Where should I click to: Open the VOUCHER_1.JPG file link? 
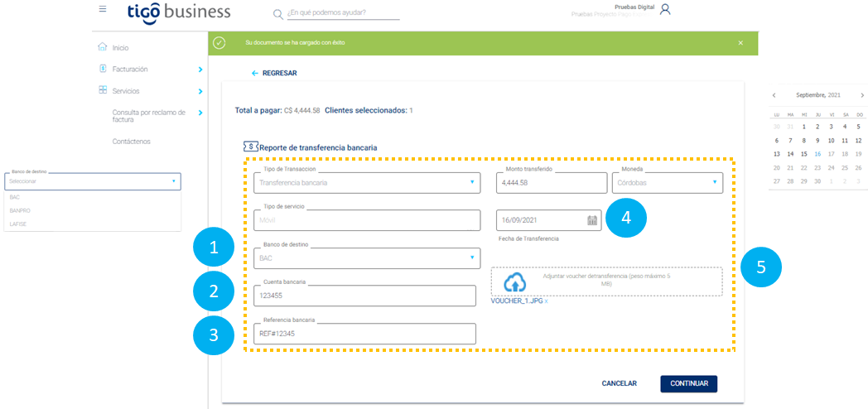(x=517, y=301)
